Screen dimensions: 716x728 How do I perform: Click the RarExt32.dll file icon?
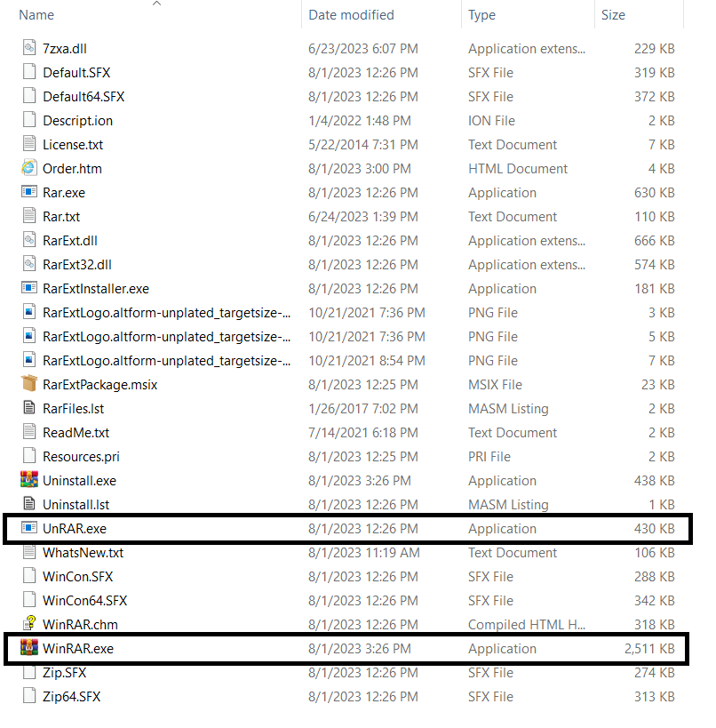29,264
